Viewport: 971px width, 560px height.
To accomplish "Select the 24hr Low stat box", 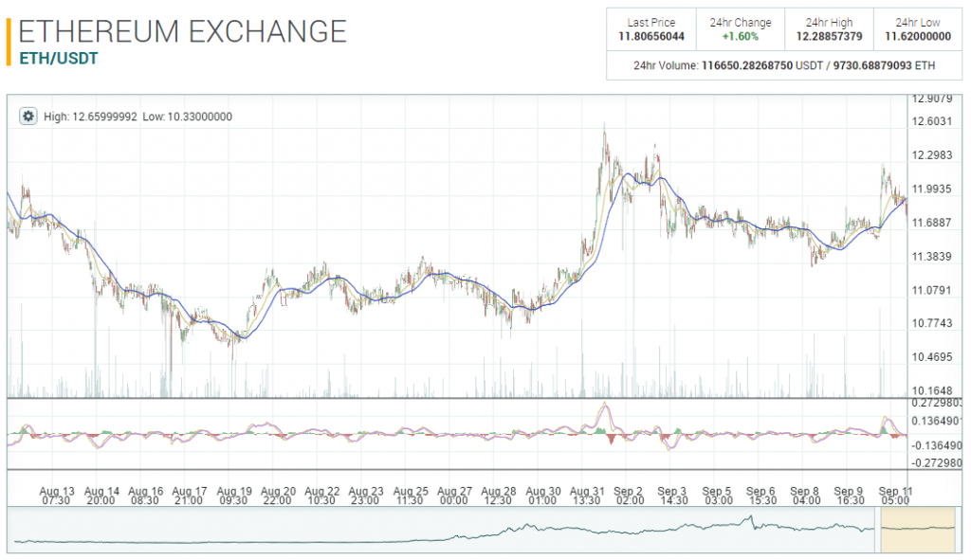I will tap(919, 29).
